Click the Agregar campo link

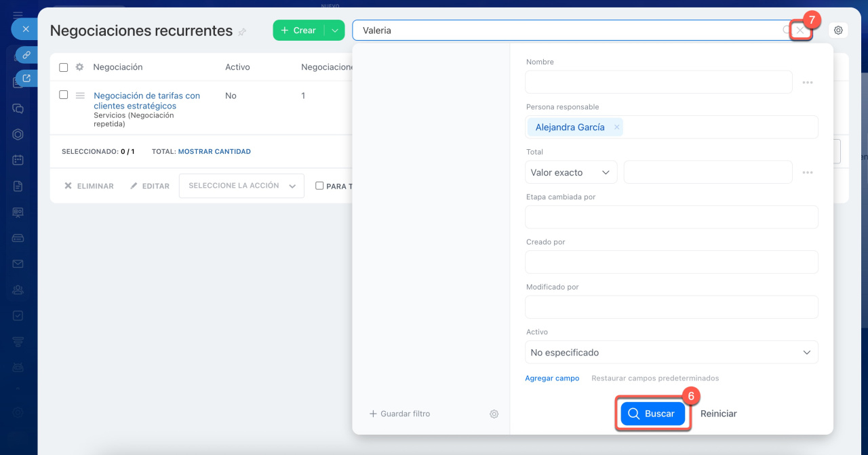[x=552, y=378]
